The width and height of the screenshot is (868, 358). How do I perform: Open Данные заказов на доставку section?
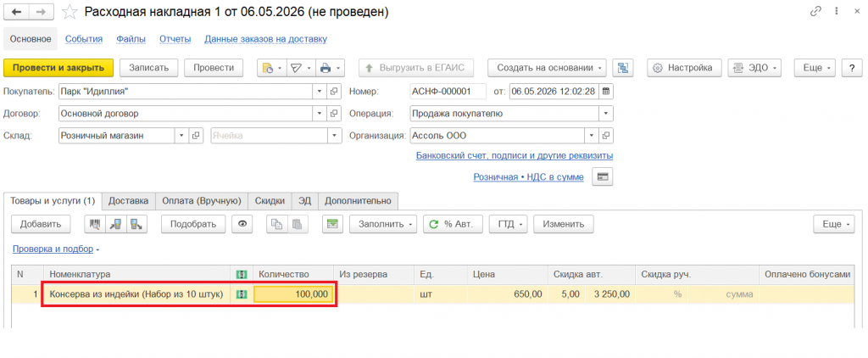[x=265, y=39]
